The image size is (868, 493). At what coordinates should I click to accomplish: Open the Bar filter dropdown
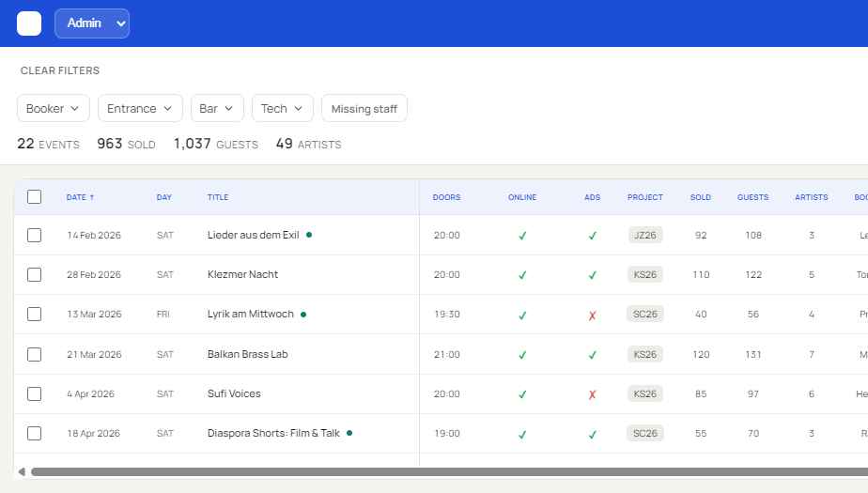217,108
